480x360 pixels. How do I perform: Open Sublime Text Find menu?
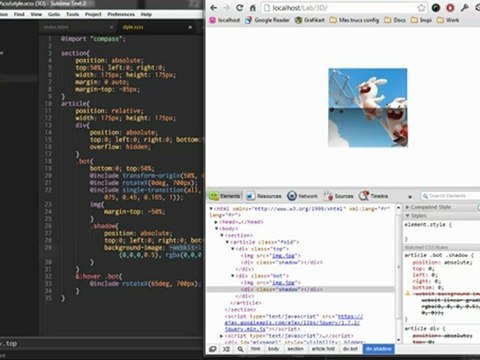coord(19,14)
